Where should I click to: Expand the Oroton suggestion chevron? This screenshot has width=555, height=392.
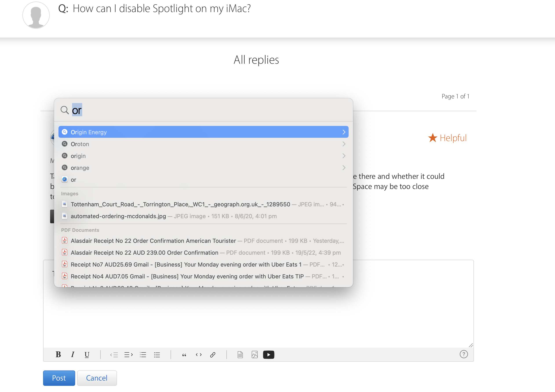point(344,144)
